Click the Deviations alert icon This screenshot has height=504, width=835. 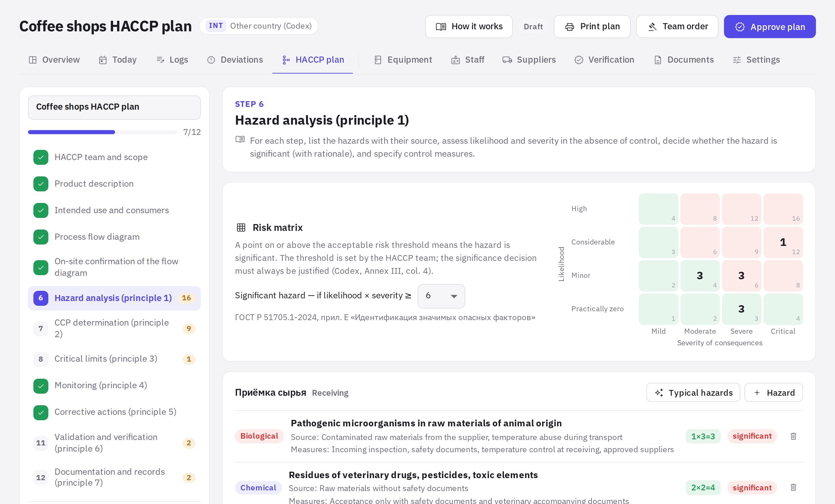pos(211,60)
